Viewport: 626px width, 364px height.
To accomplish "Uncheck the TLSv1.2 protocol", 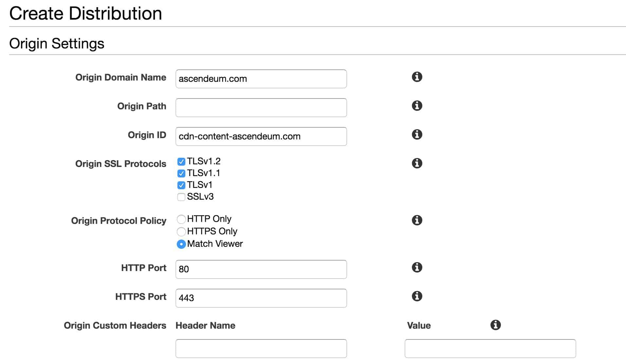I will point(181,161).
